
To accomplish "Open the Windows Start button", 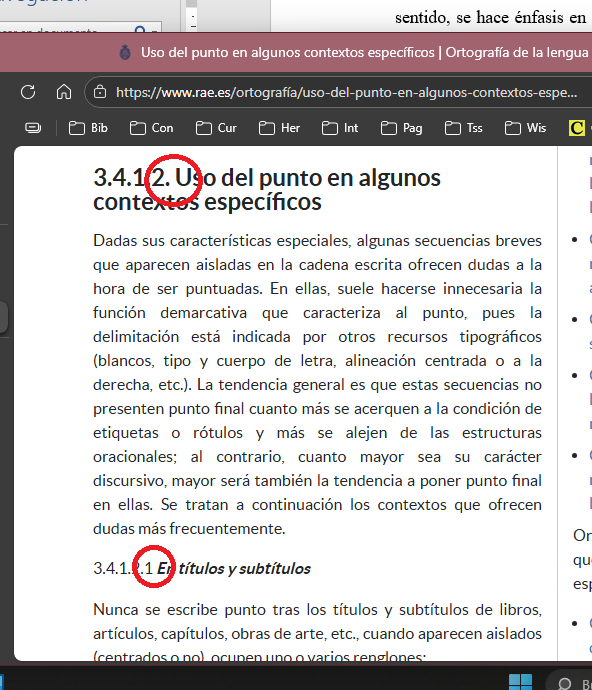I will coord(520,682).
